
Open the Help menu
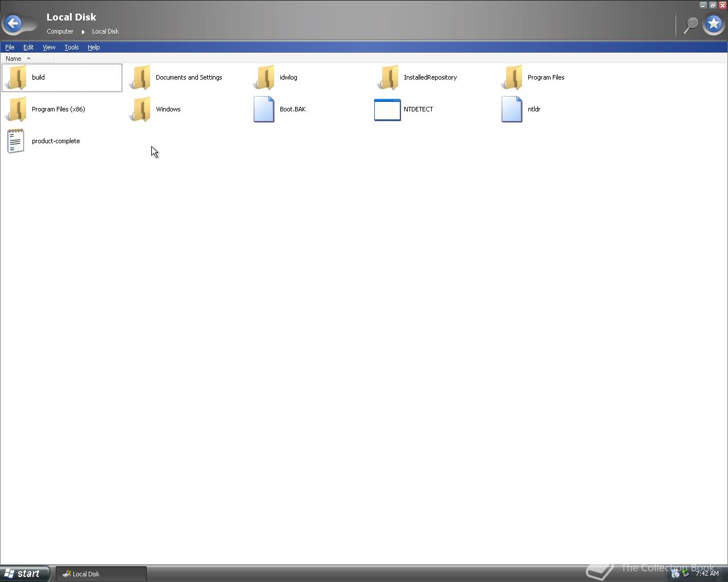point(93,47)
